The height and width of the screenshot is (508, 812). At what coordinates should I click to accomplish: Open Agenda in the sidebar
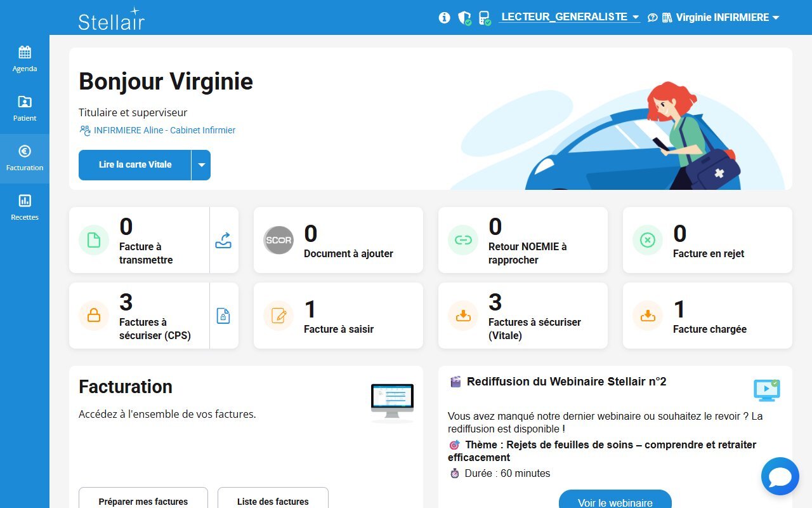pyautogui.click(x=25, y=59)
